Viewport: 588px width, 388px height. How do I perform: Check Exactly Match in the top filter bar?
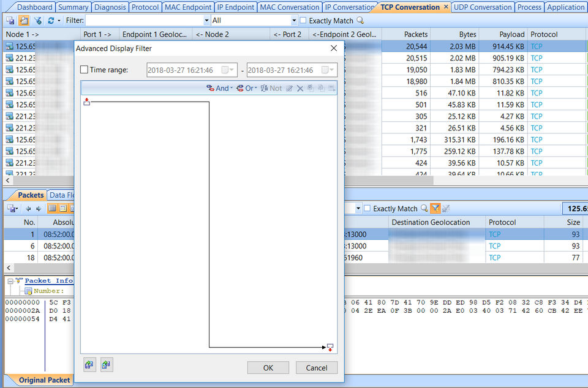point(303,21)
